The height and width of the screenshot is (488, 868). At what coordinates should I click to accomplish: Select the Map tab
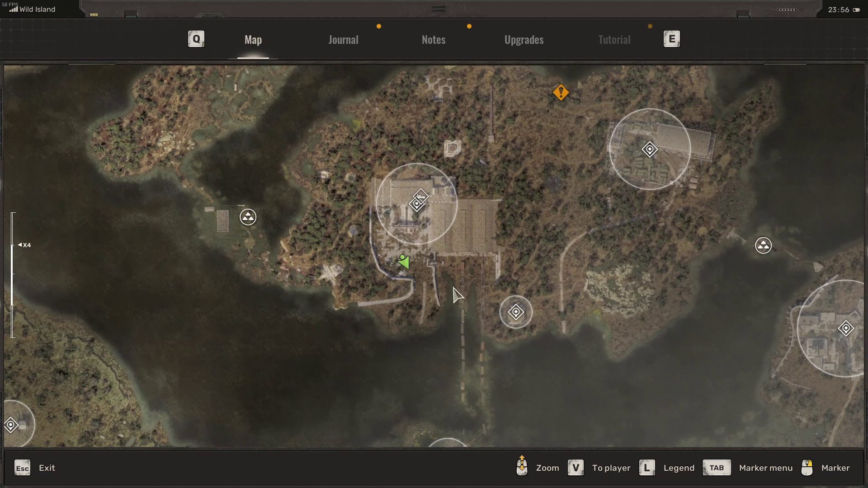click(x=253, y=40)
